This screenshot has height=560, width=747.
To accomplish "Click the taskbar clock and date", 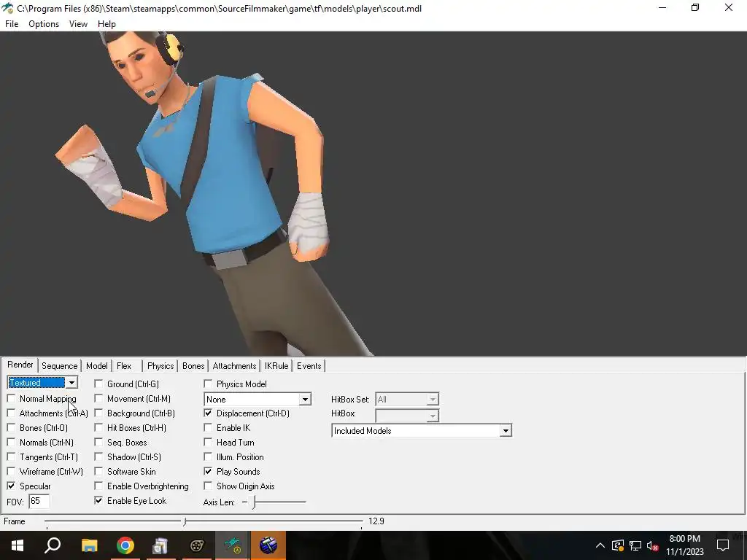I will coord(684,545).
